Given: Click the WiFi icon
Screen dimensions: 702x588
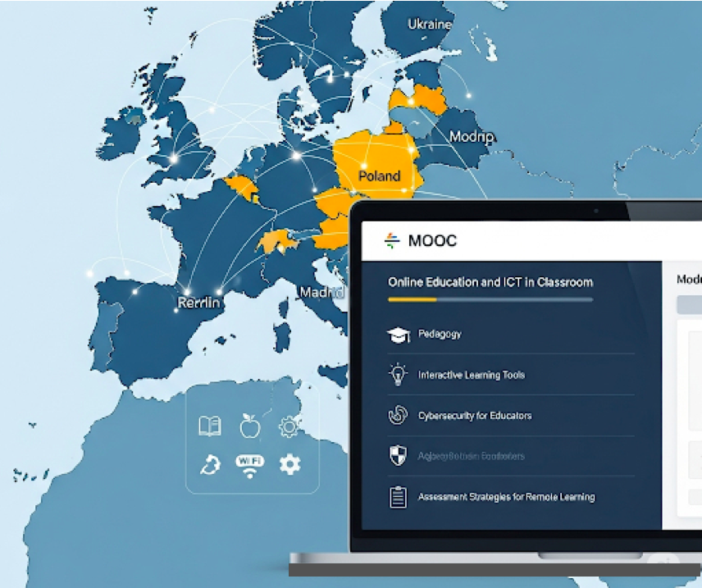Looking at the screenshot, I should pyautogui.click(x=249, y=465).
